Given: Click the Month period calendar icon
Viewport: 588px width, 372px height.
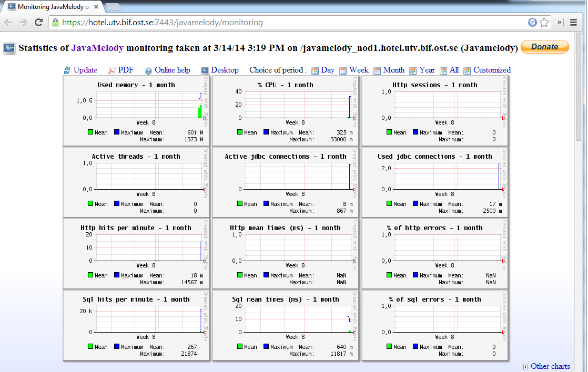Looking at the screenshot, I should pos(377,70).
